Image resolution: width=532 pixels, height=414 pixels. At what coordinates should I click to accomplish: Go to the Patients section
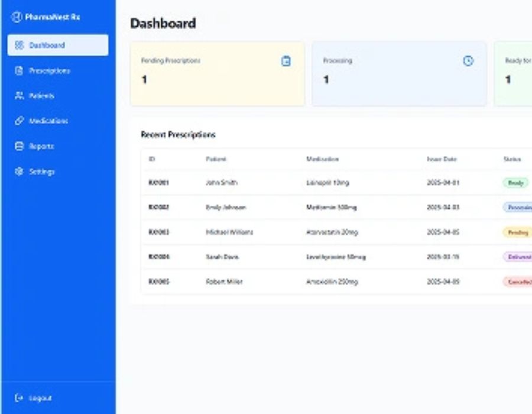(x=58, y=96)
